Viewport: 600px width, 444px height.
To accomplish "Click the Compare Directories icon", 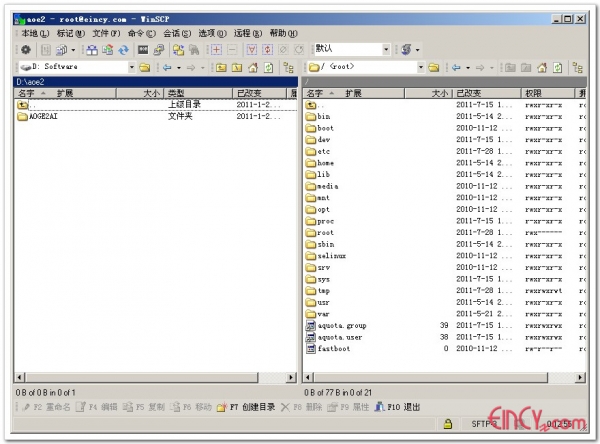I will [x=92, y=49].
